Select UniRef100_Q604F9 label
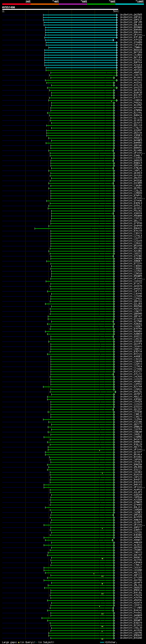The width and height of the screenshot is (146, 644). [x=131, y=583]
